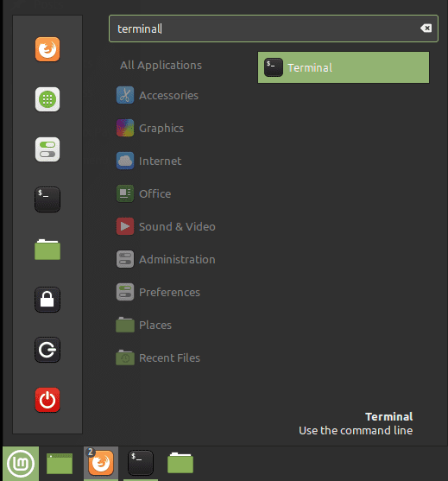Click the colorful Graphics category icon
The height and width of the screenshot is (481, 448).
pyautogui.click(x=125, y=128)
